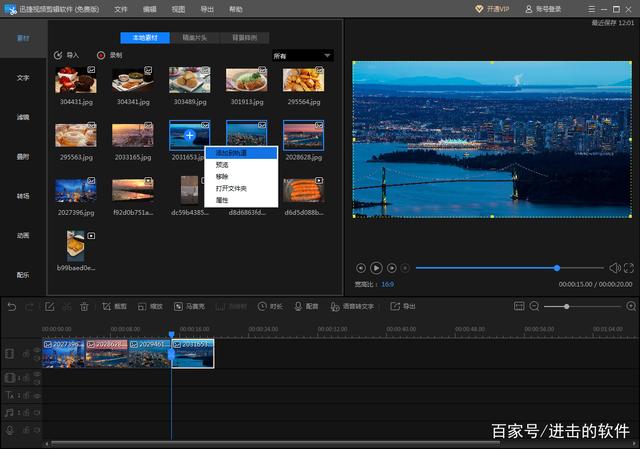Click the red 录制 record button
Viewport: 640px width, 449px height.
click(101, 55)
